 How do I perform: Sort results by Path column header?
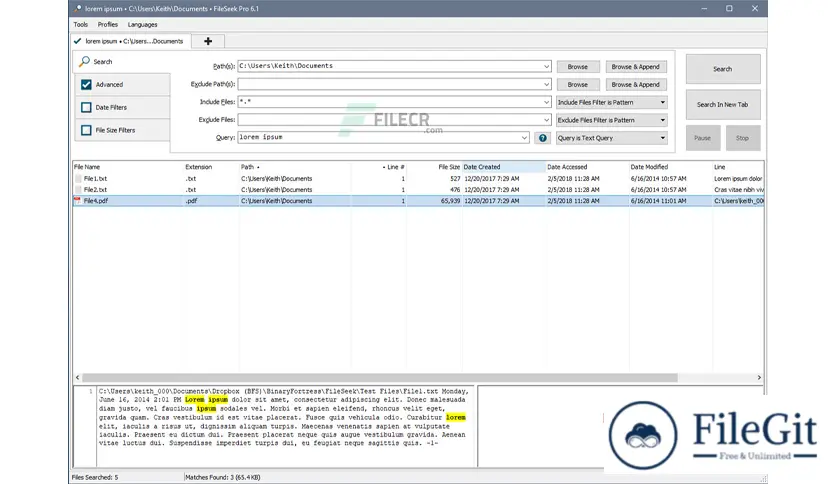(295, 167)
